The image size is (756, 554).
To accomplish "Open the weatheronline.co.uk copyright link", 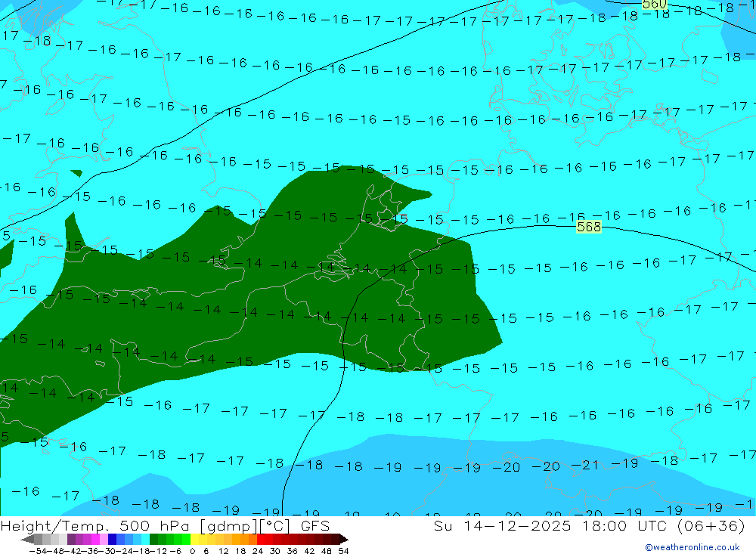I will [692, 547].
